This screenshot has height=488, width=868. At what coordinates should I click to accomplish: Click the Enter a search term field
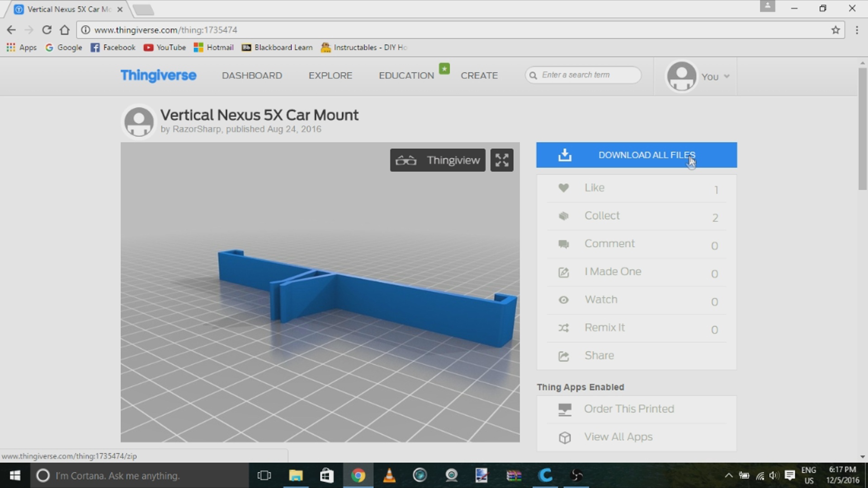(588, 75)
